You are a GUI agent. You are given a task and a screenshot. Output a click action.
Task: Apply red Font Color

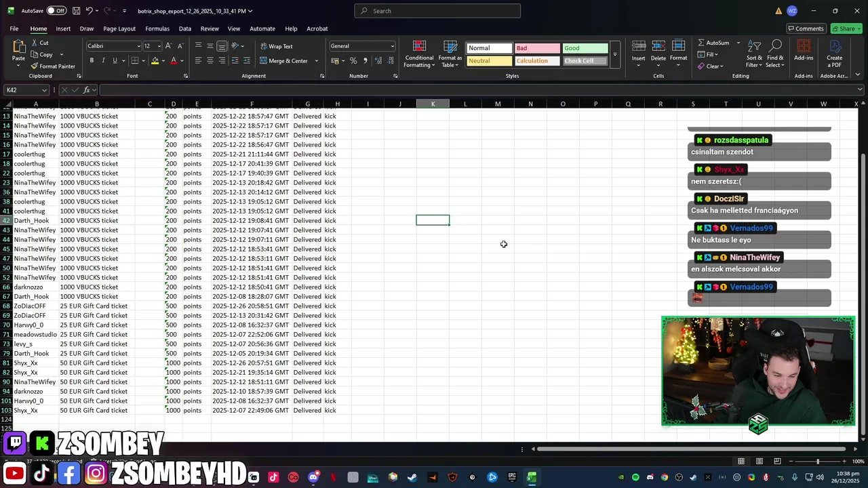(174, 61)
